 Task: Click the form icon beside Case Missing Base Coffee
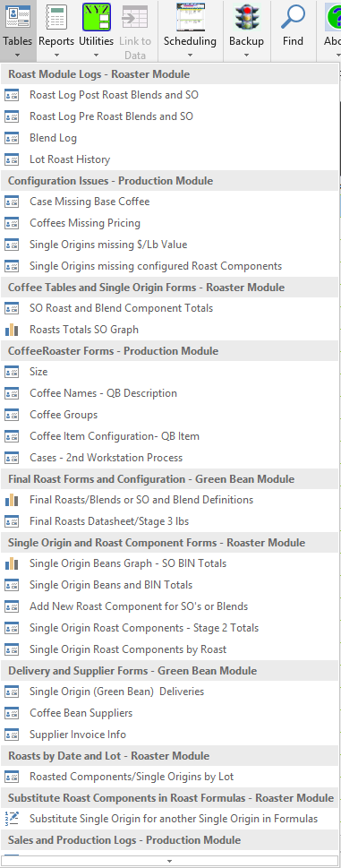pos(12,202)
